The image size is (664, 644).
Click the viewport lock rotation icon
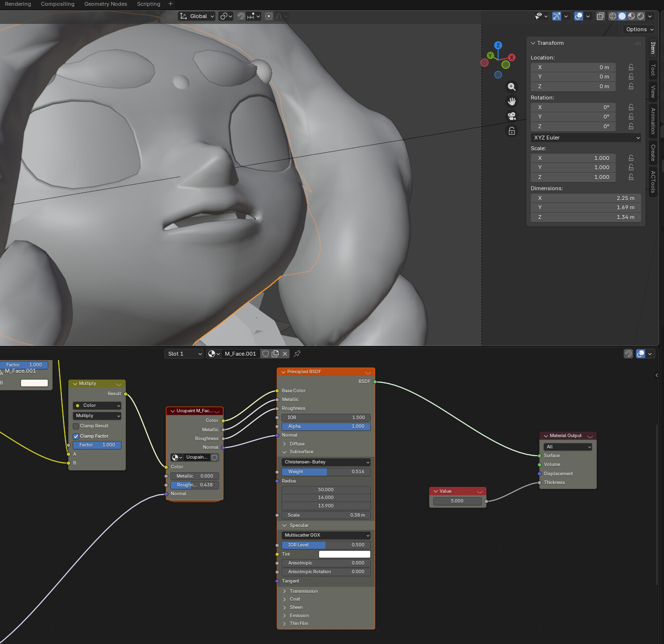512,131
